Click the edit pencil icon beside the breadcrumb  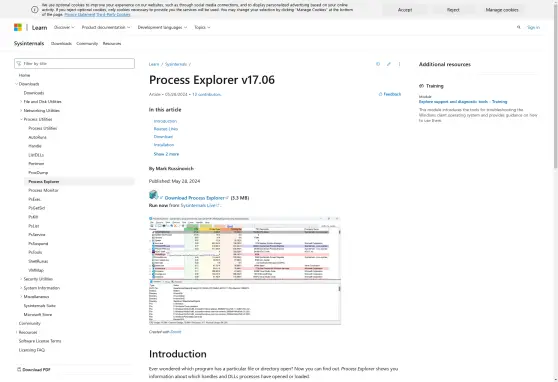(x=389, y=64)
